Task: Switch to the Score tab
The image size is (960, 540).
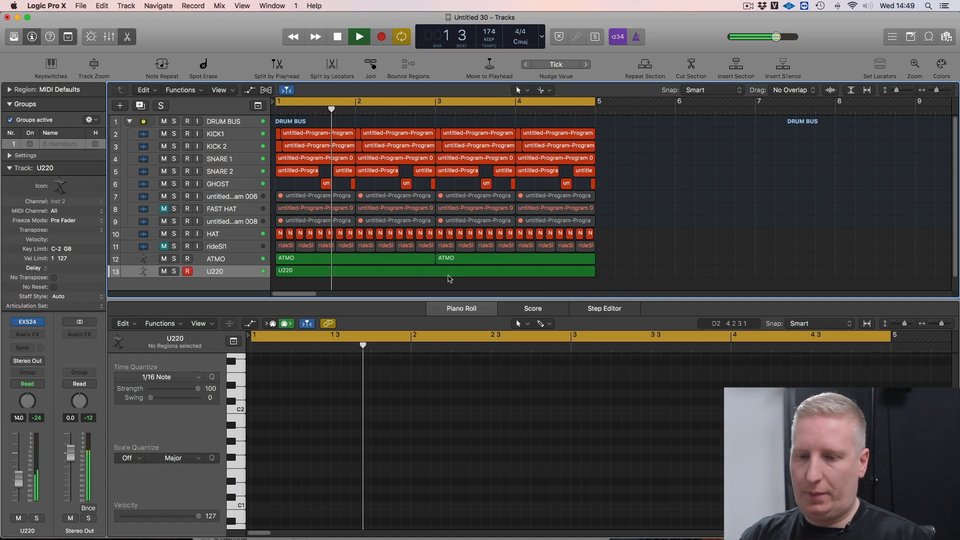Action: click(533, 309)
